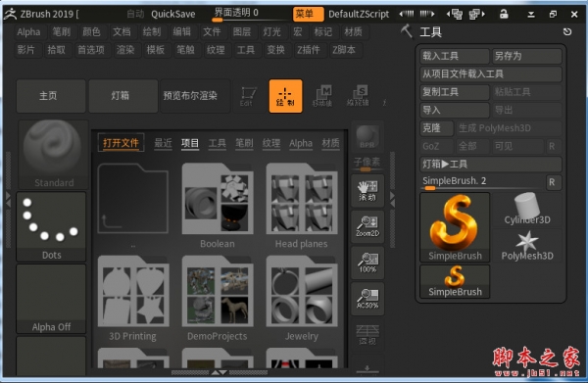The image size is (588, 383).
Task: Click the ZBrush logo icon
Action: coord(10,14)
